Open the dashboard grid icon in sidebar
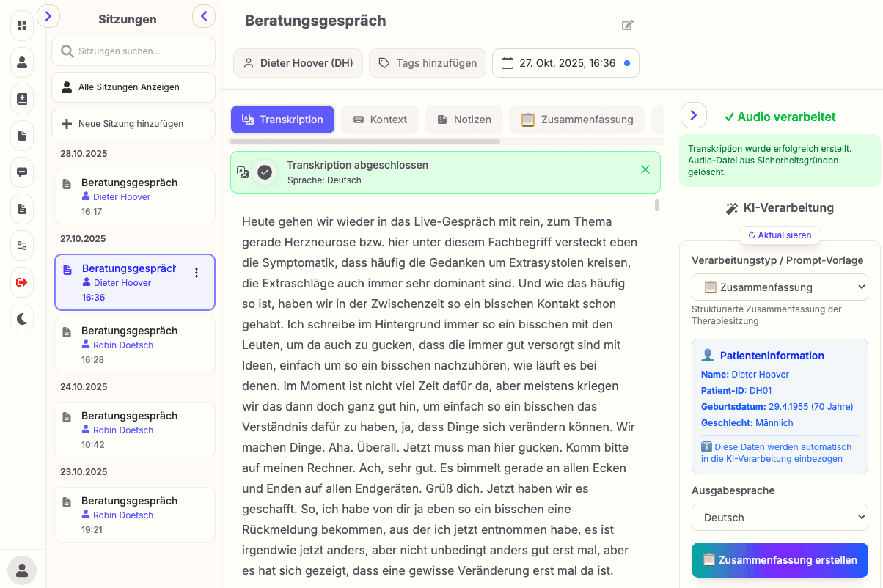 [x=22, y=26]
